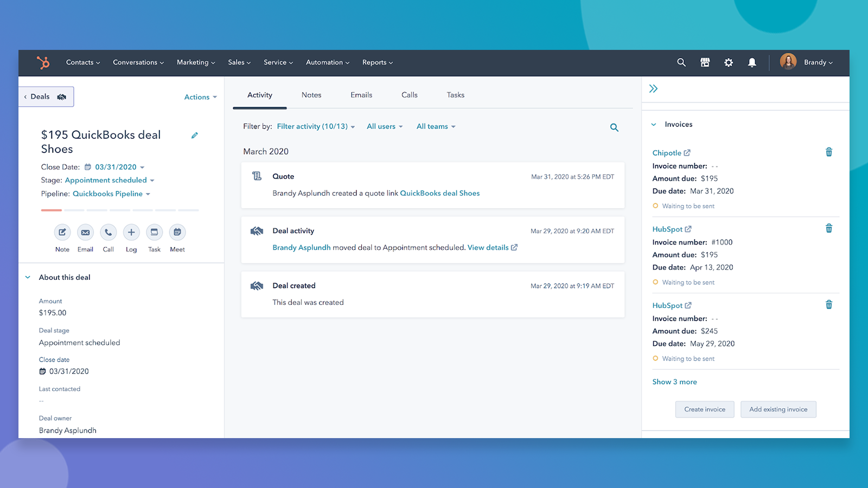The width and height of the screenshot is (868, 488).
Task: Click the Task icon button
Action: point(154,232)
